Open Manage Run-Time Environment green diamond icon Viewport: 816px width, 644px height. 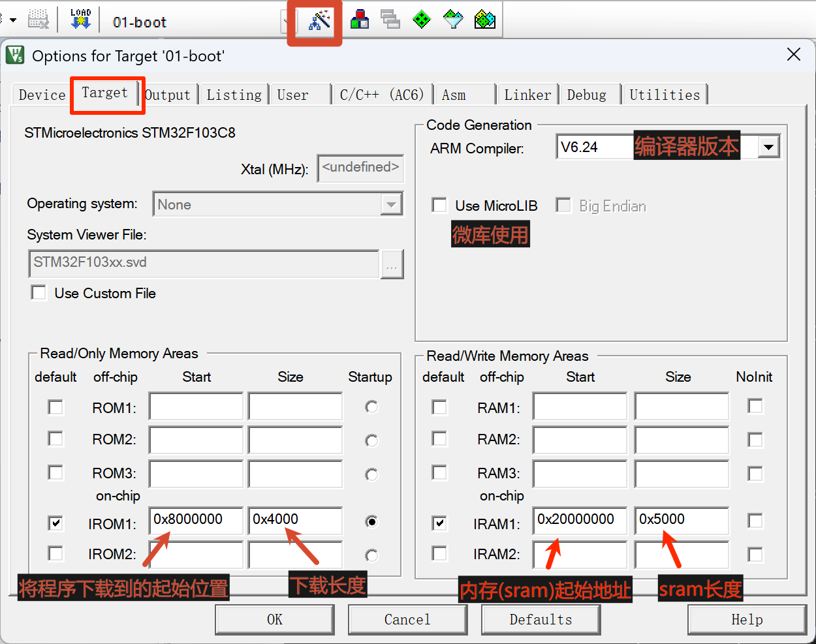point(422,20)
